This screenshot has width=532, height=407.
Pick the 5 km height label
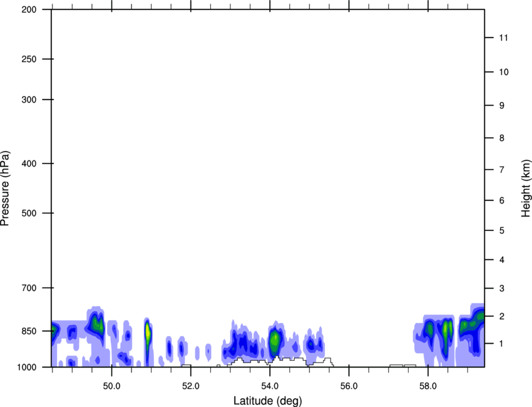(501, 230)
